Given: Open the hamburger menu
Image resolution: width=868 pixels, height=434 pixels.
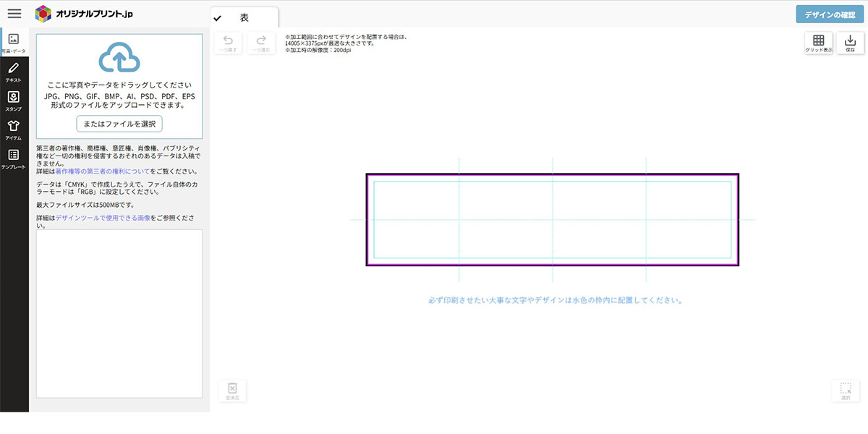Looking at the screenshot, I should [x=14, y=13].
